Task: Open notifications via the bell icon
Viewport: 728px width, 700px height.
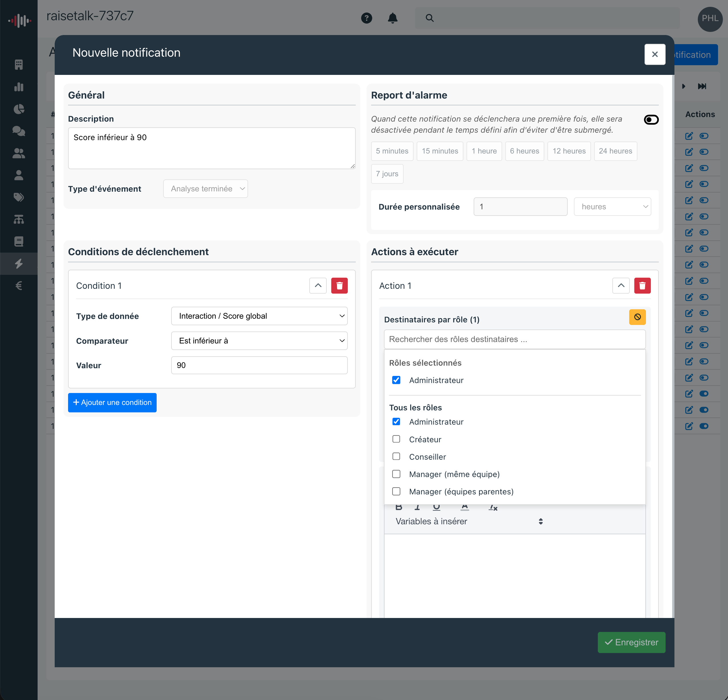Action: click(x=392, y=18)
